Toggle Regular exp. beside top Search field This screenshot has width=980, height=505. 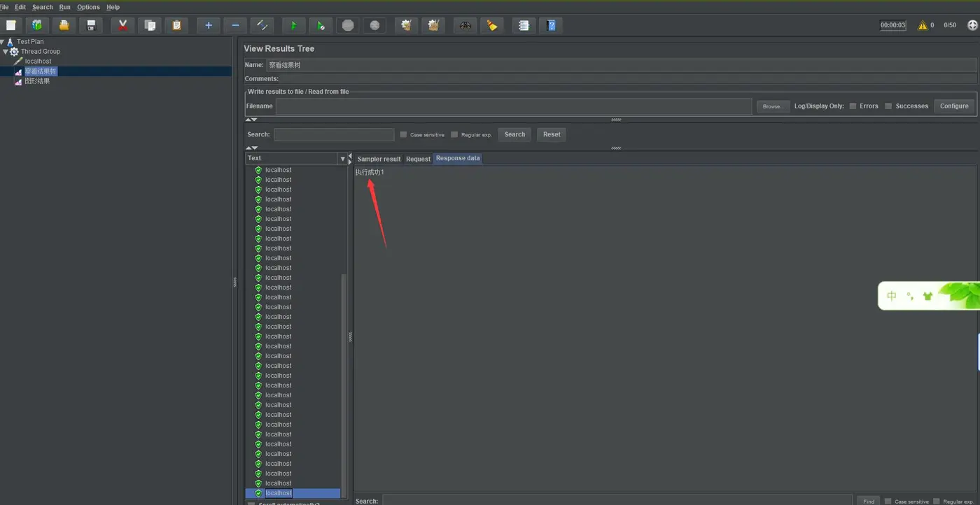click(454, 134)
